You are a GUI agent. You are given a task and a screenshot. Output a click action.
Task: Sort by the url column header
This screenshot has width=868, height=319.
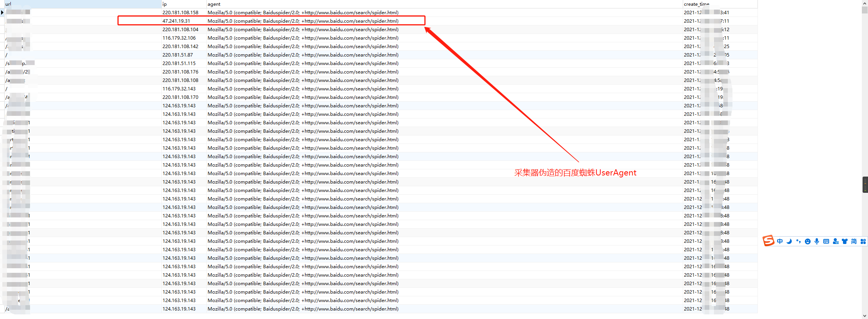pyautogui.click(x=83, y=4)
